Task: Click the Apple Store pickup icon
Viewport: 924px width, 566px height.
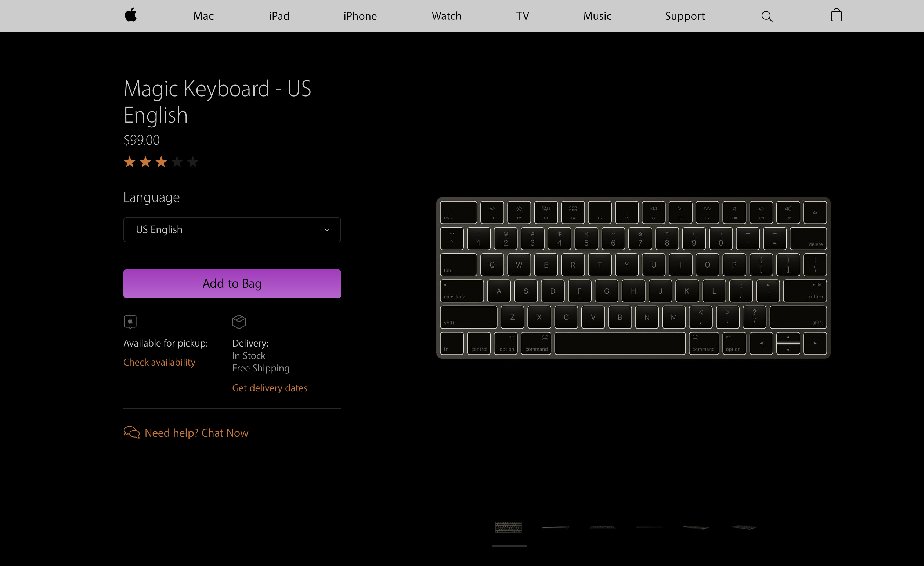Action: pyautogui.click(x=130, y=322)
